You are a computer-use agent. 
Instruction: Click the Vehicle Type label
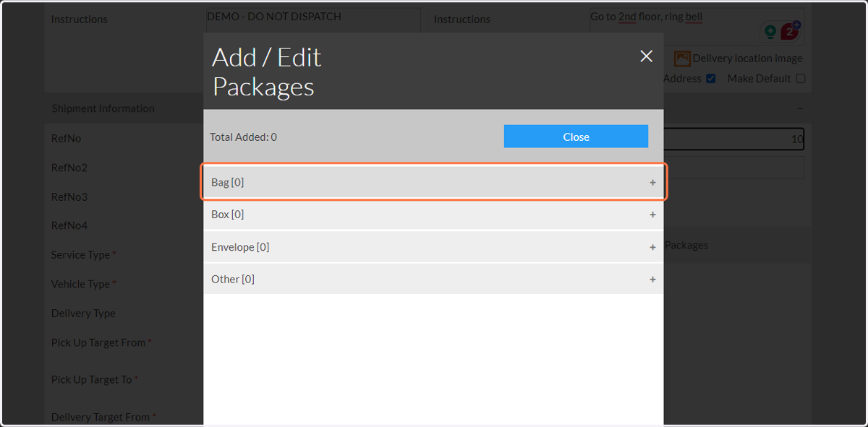point(80,284)
